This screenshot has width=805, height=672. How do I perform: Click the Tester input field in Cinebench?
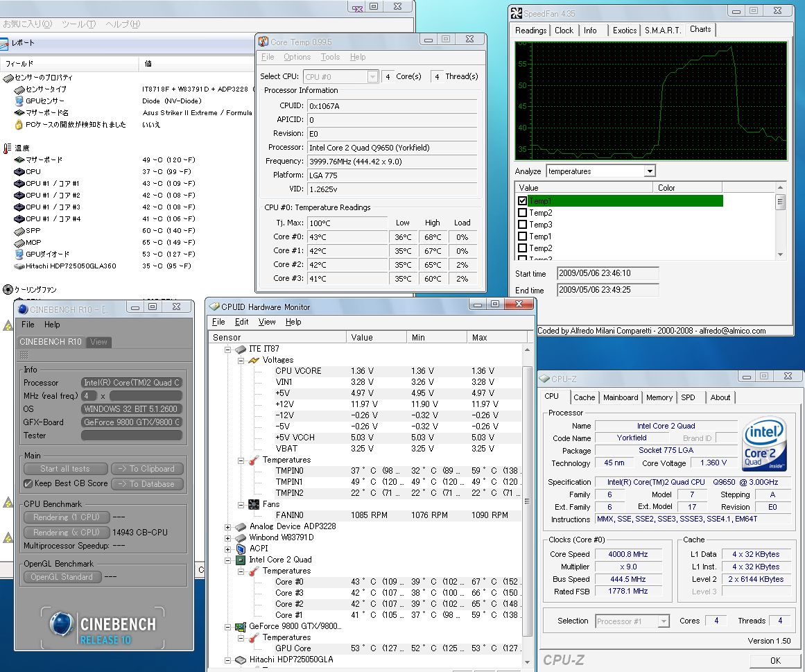[132, 436]
